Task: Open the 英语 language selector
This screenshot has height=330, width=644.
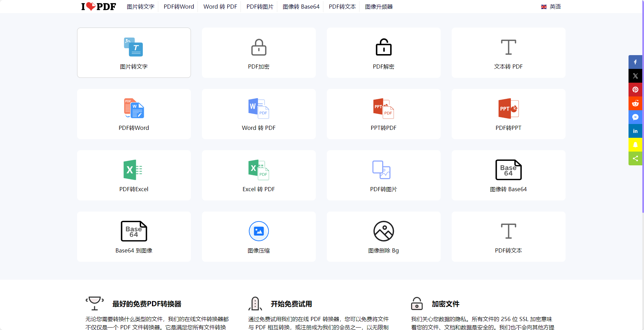Action: (551, 7)
